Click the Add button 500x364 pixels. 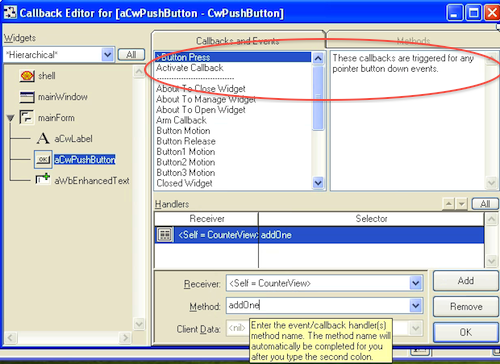tap(466, 281)
